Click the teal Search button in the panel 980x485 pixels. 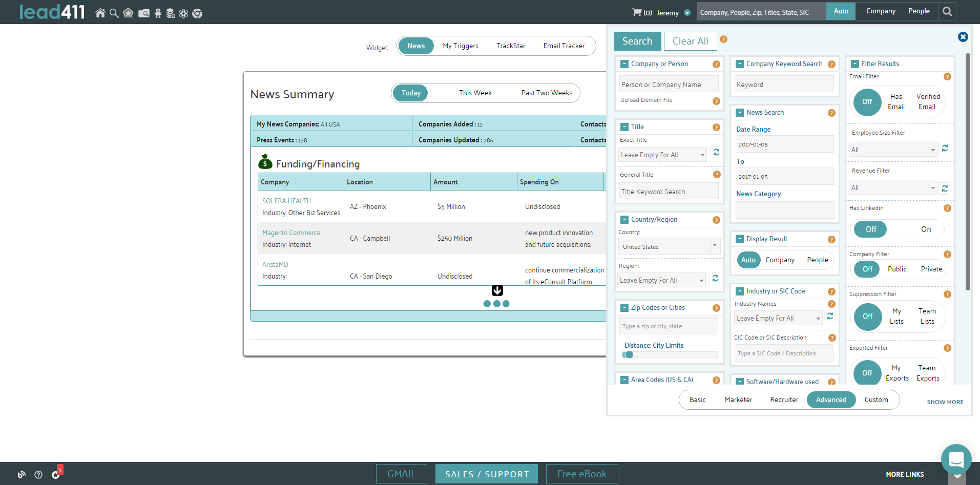coord(637,41)
